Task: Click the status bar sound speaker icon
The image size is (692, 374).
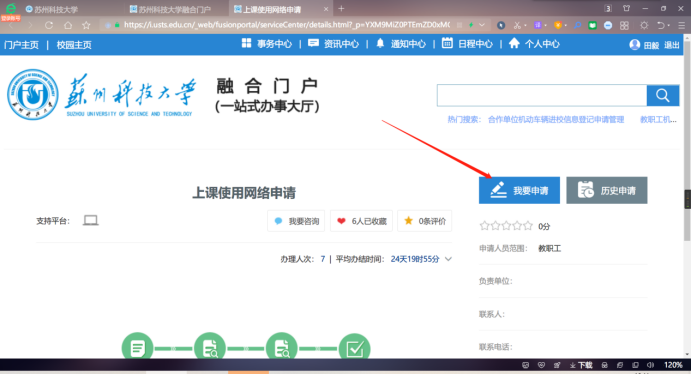Action: (650, 365)
